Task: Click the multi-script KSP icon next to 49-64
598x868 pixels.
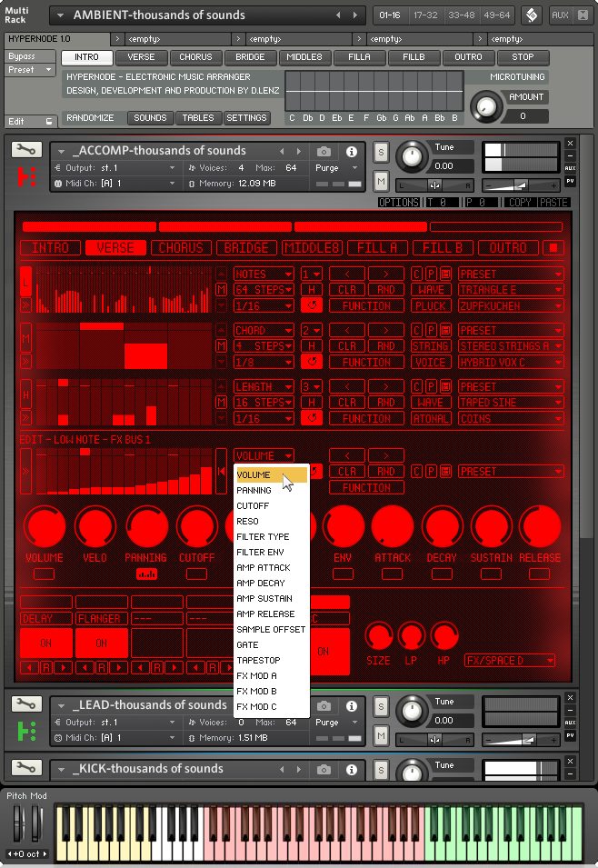Action: 532,15
